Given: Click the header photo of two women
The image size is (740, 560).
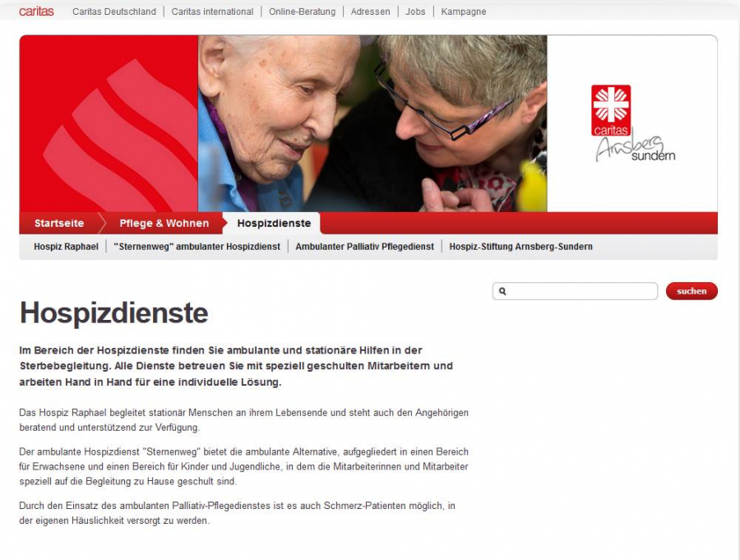Looking at the screenshot, I should 372,123.
